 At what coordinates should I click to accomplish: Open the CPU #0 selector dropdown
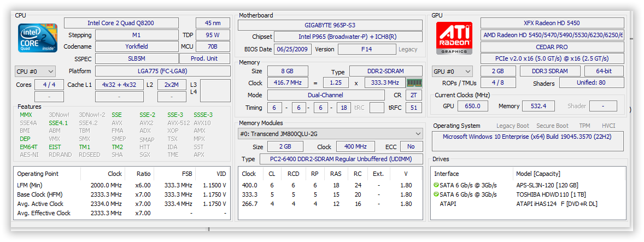(35, 72)
